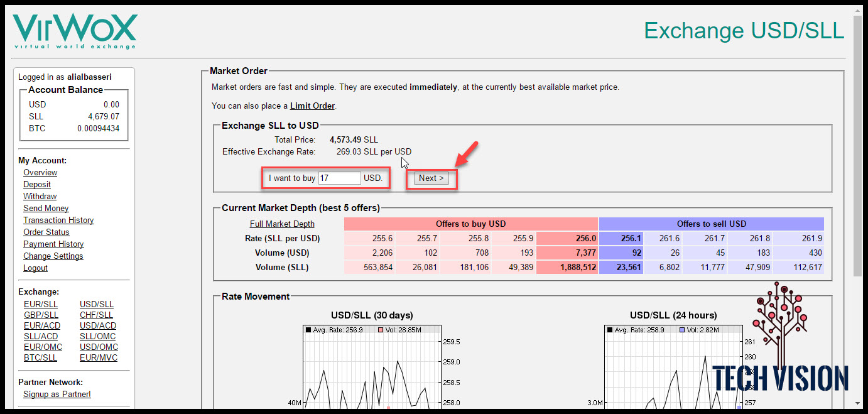Click the 261.9 sell rate cell

(798, 238)
